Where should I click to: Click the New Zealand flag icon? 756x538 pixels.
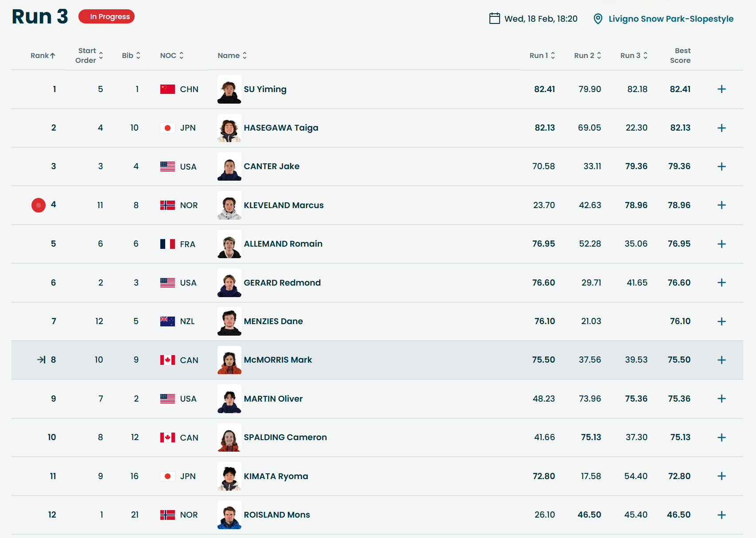coord(167,321)
